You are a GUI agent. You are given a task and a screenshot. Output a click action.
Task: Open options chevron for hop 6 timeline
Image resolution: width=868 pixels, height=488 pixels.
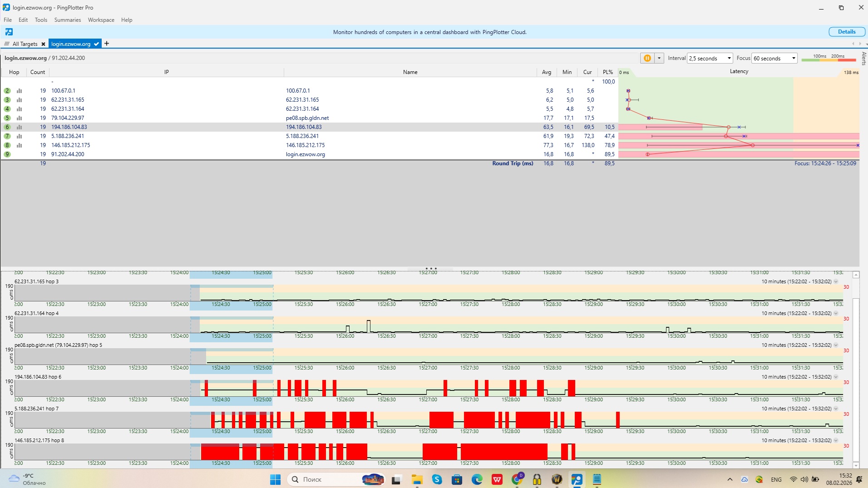pyautogui.click(x=836, y=377)
